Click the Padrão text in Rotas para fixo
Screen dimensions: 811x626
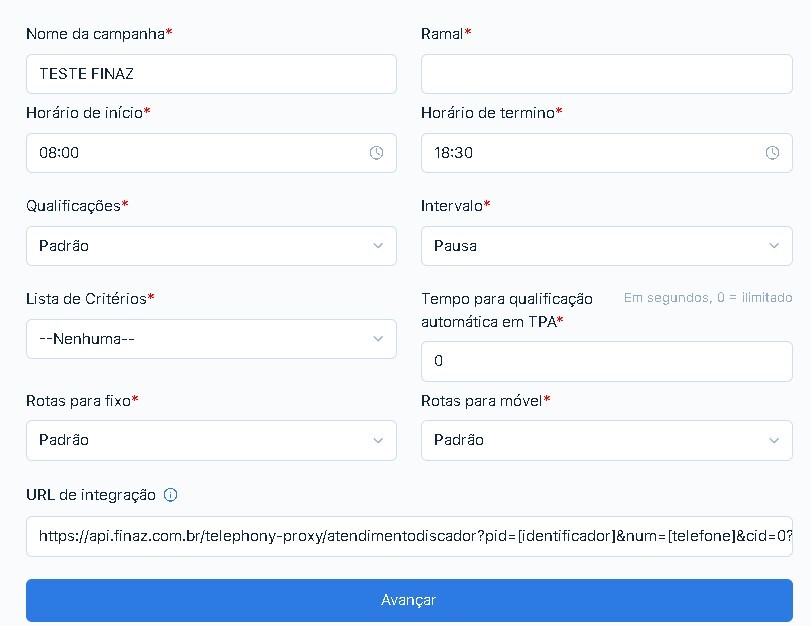pos(64,440)
